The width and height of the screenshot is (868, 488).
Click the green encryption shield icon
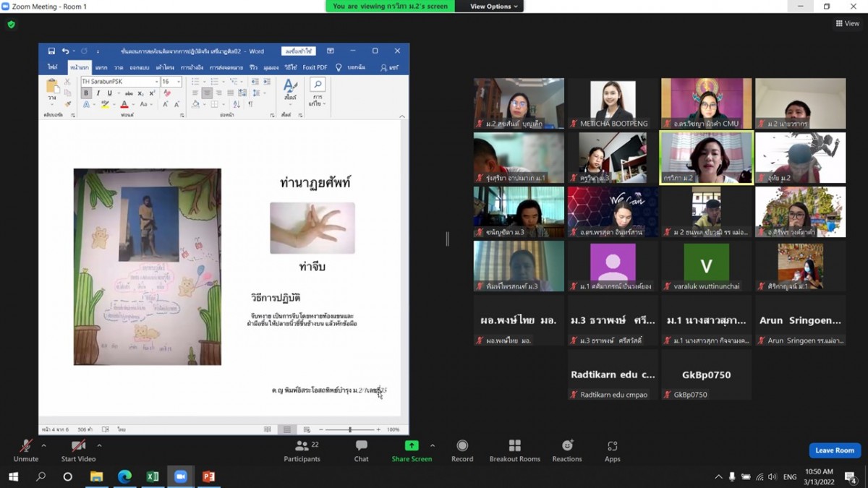11,24
